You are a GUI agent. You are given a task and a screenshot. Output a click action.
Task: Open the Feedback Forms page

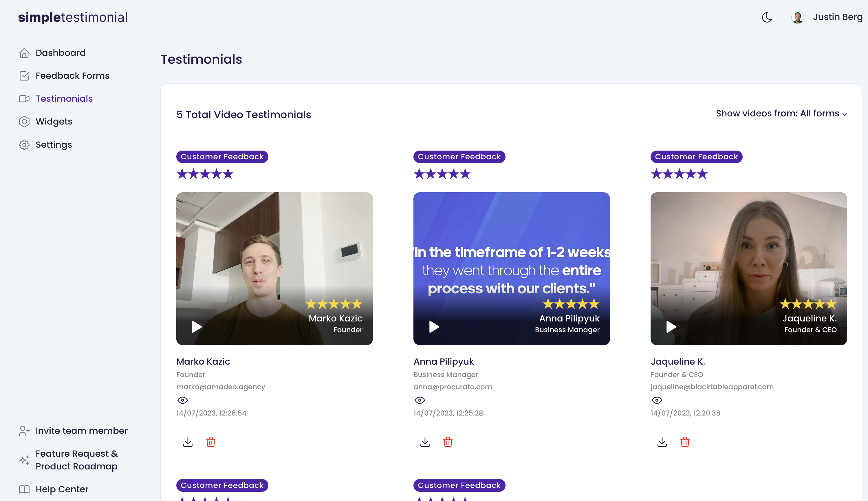click(x=72, y=76)
